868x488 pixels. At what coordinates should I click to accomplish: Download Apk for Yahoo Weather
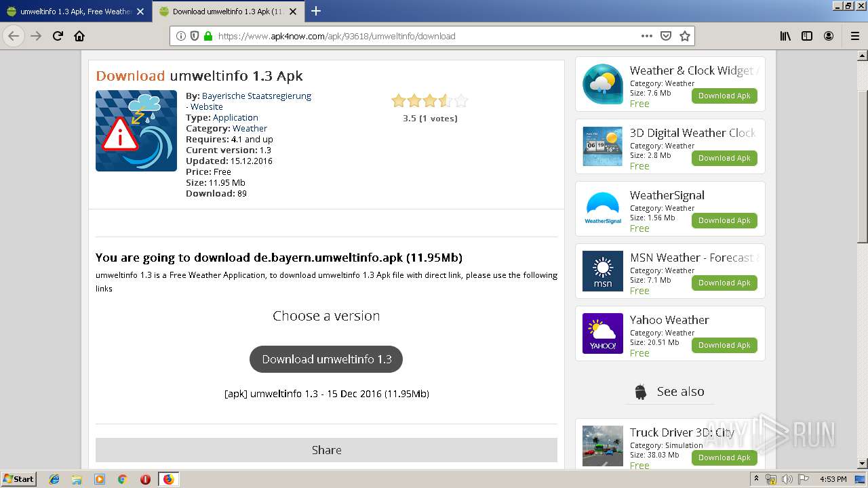coord(724,346)
